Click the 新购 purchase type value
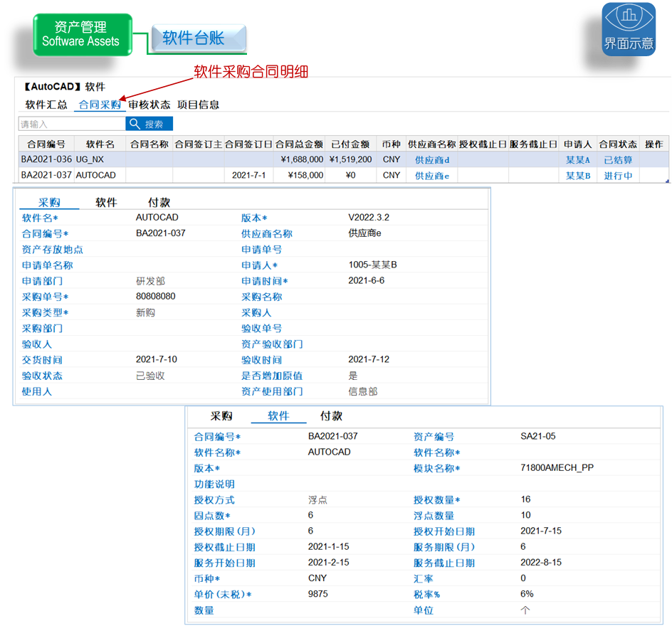The width and height of the screenshot is (672, 626). pyautogui.click(x=145, y=312)
